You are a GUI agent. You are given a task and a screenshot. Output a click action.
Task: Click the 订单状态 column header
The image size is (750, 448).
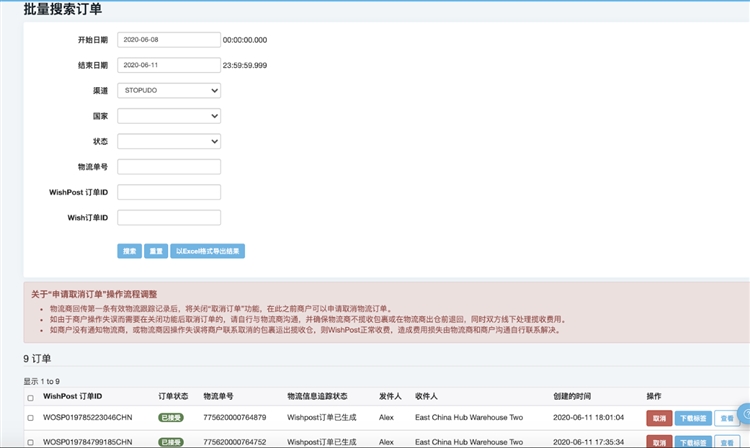click(173, 396)
